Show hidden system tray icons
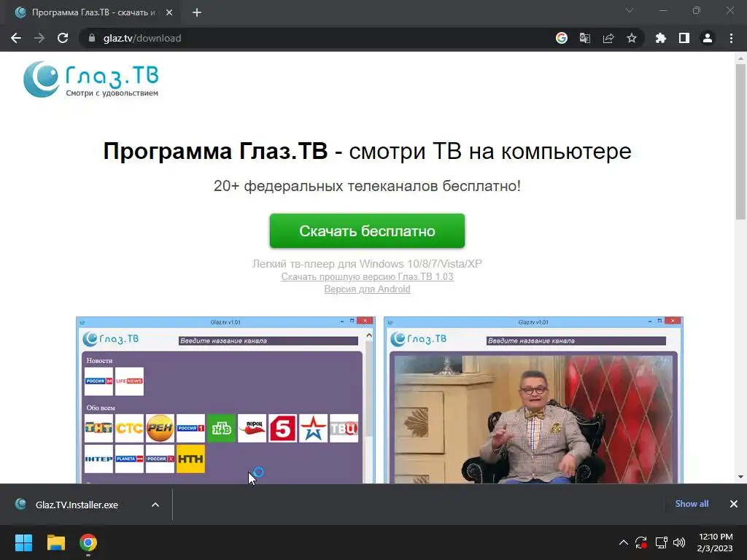 (623, 542)
